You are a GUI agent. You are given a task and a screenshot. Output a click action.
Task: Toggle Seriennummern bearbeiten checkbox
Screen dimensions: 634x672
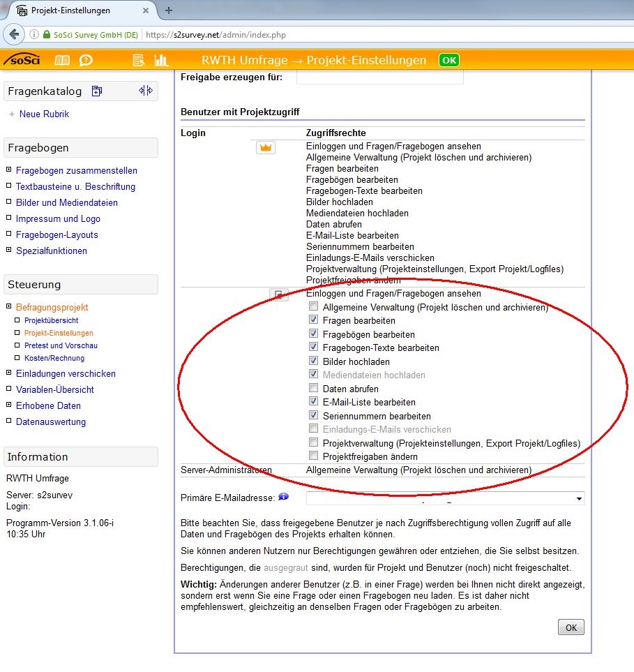pyautogui.click(x=314, y=415)
